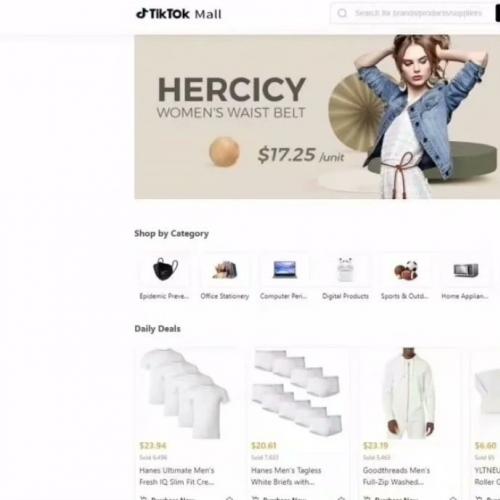
Task: Click the Digital Products category label
Action: (x=345, y=296)
